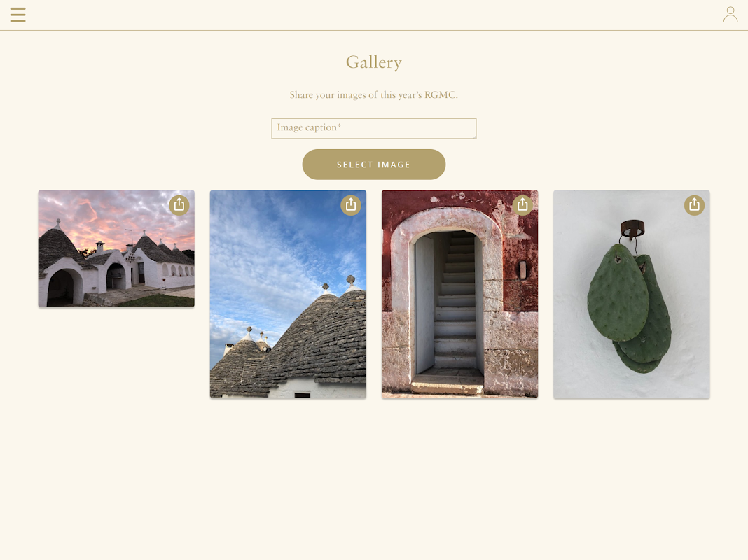The height and width of the screenshot is (560, 748).
Task: Open the user profile icon
Action: pos(730,14)
